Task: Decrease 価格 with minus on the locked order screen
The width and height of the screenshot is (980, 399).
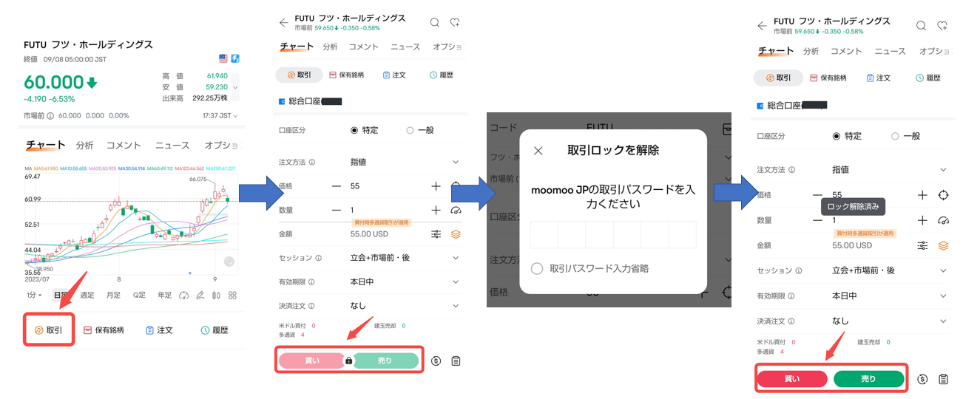Action: click(337, 186)
